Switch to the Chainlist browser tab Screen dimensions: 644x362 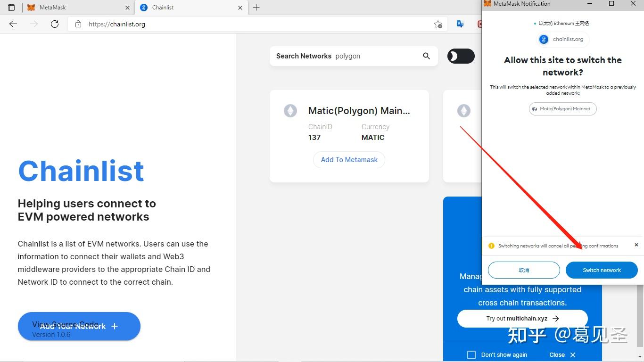(x=189, y=8)
